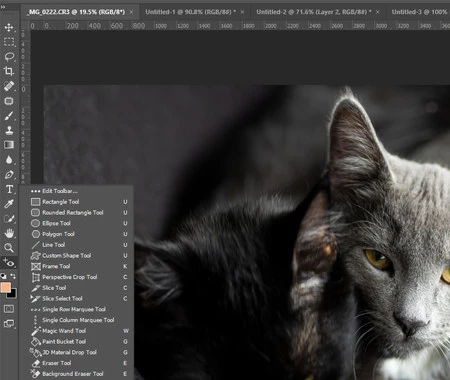Choose Polygon Tool from the flyout

coord(77,234)
